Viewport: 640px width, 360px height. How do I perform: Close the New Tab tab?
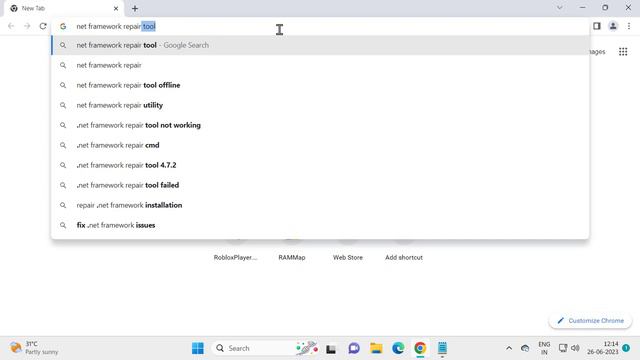pyautogui.click(x=116, y=8)
